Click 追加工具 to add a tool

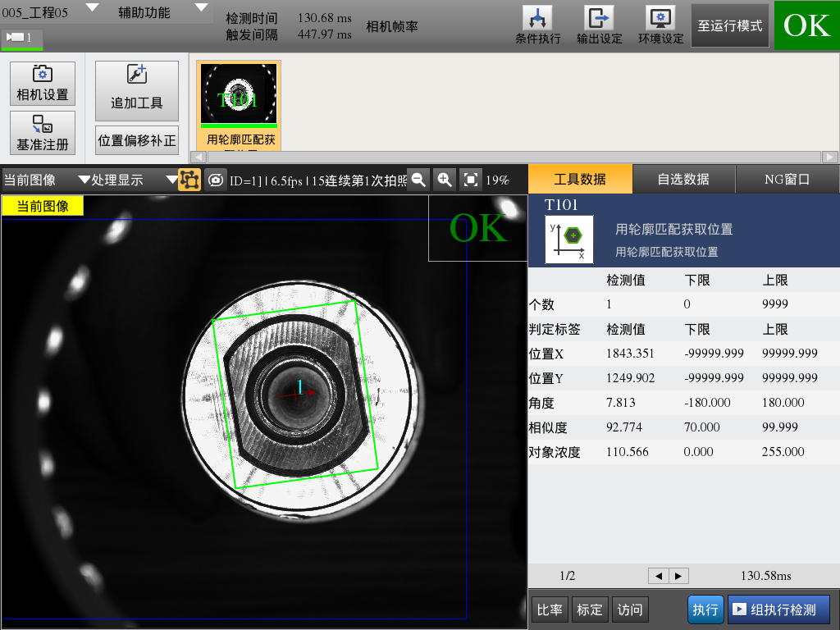pos(136,91)
